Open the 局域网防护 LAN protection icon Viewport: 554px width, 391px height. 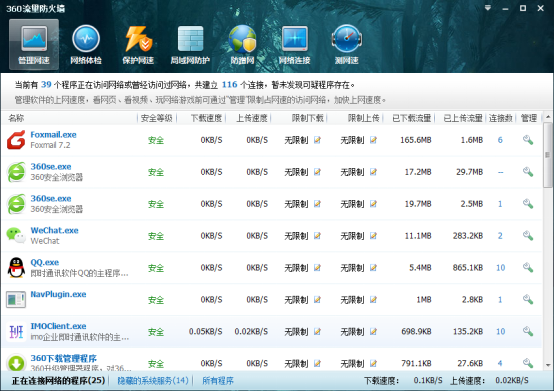190,45
